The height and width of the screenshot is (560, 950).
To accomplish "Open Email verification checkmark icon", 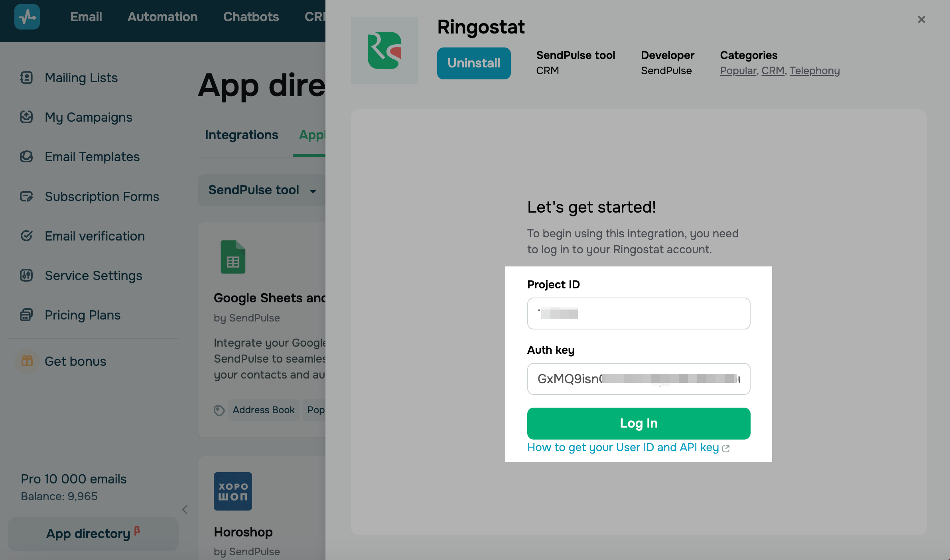I will click(x=26, y=236).
